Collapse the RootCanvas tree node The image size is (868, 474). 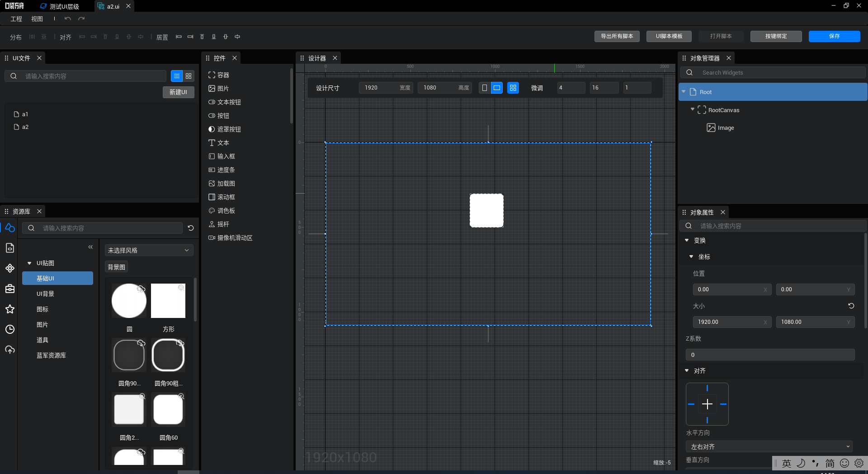coord(692,109)
